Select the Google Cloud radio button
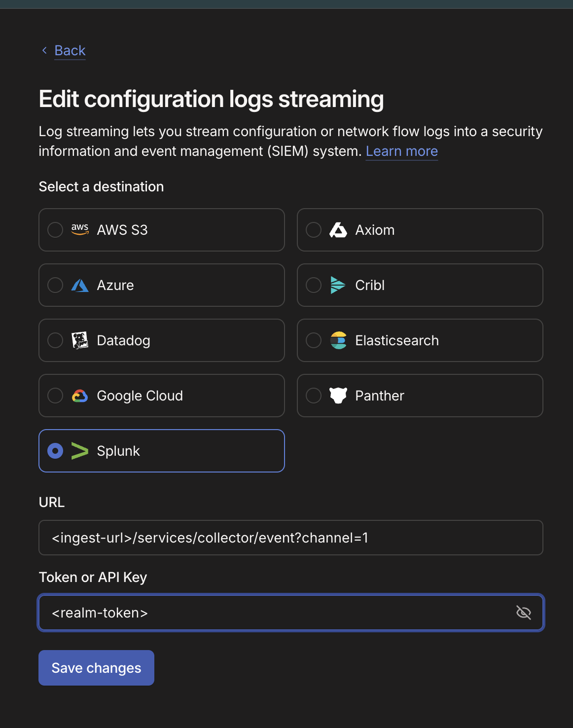This screenshot has width=573, height=728. click(x=55, y=396)
